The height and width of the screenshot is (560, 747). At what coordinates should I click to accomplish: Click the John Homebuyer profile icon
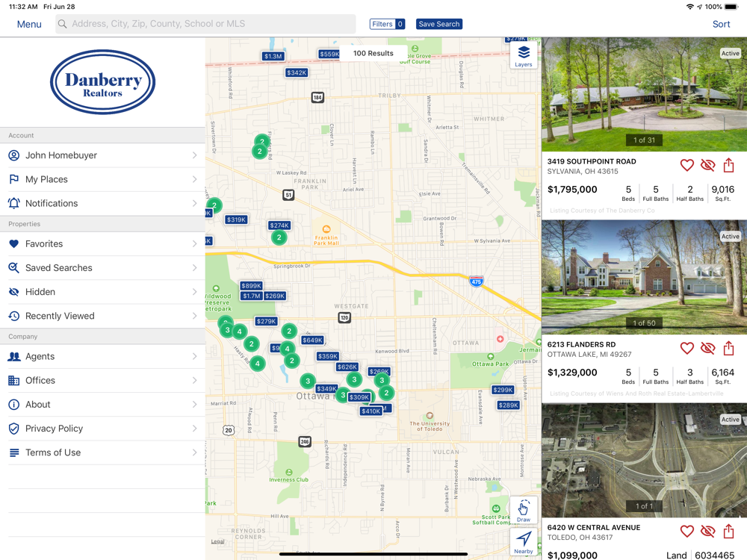[x=13, y=155]
